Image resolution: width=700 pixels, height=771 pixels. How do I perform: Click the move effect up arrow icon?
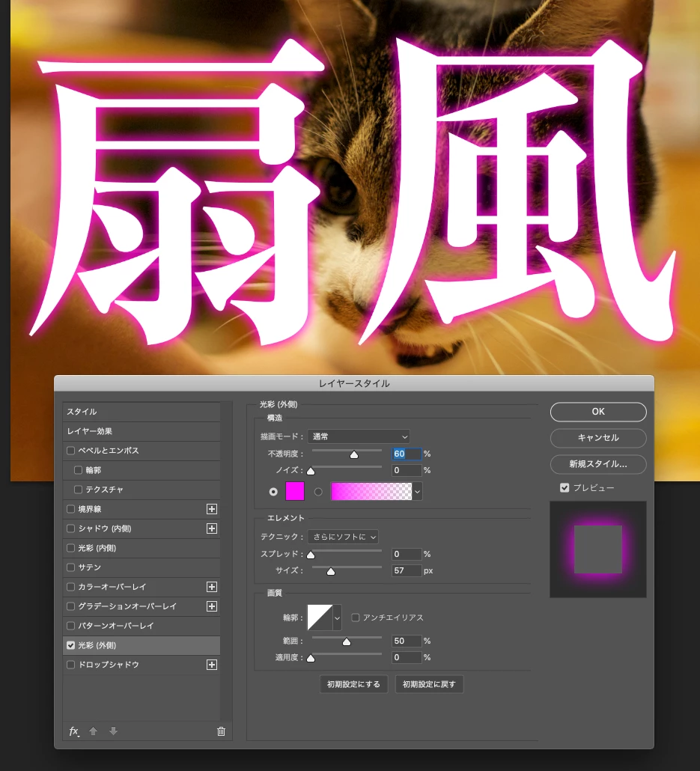(x=93, y=731)
